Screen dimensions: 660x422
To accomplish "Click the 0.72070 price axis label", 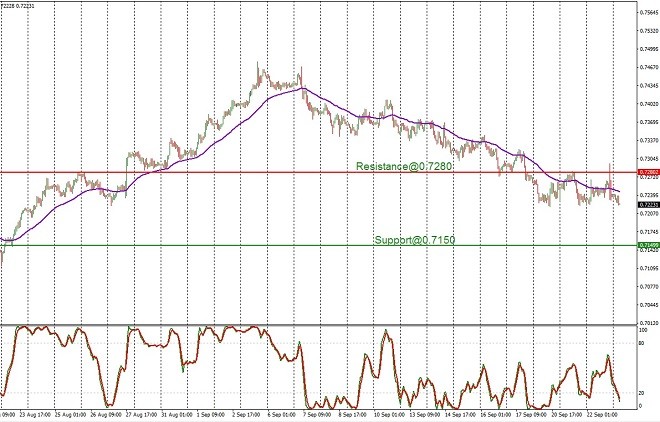I will pos(649,213).
